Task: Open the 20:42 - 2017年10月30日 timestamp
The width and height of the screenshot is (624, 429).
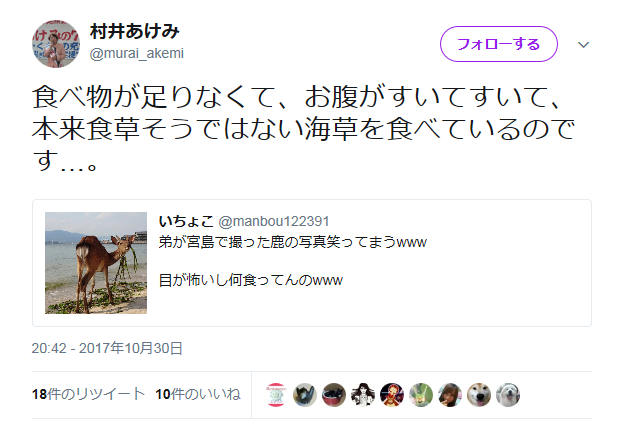Action: point(107,348)
